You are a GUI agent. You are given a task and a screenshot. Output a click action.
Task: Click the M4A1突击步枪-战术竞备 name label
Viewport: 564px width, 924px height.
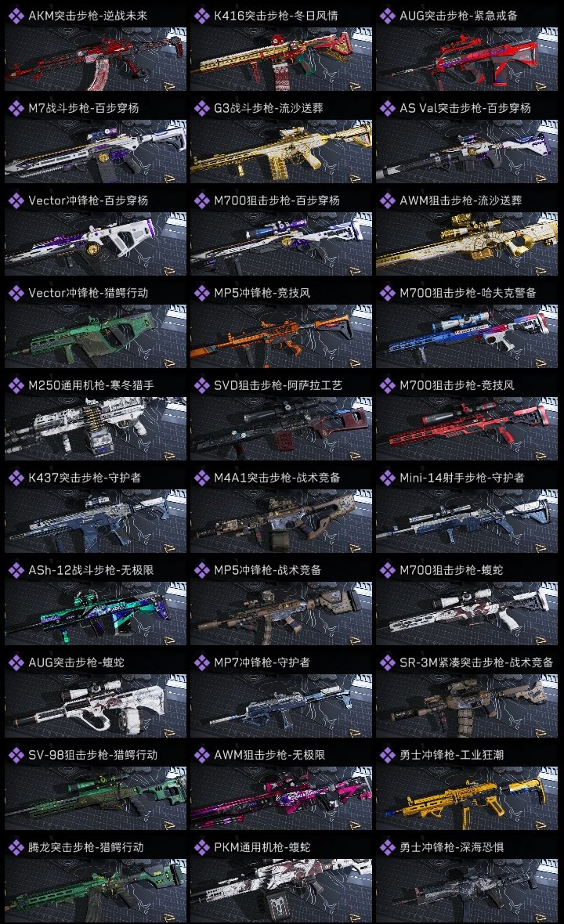[277, 478]
